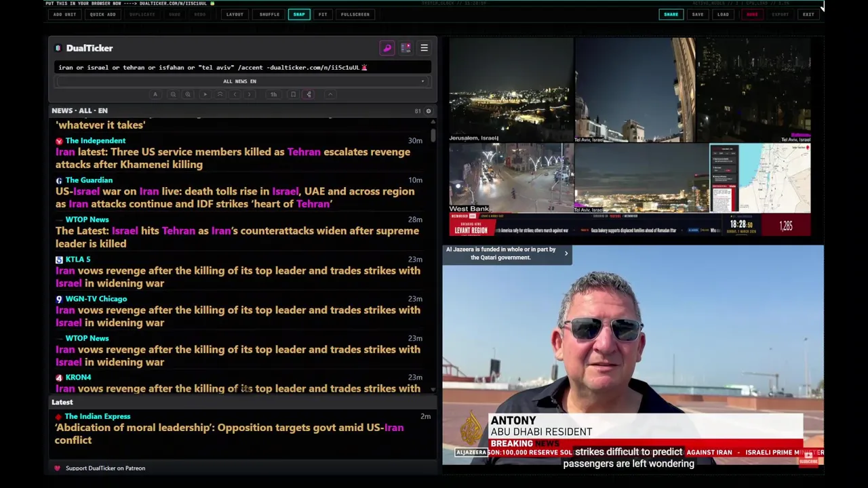Viewport: 868px width, 488px height.
Task: Open the gear settings beside count 81
Action: point(428,110)
